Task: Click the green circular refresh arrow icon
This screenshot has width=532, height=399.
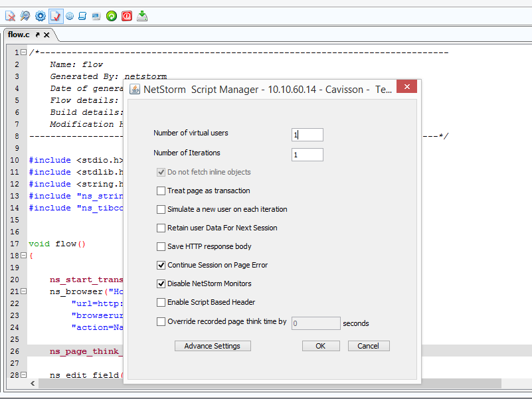Action: (x=112, y=16)
